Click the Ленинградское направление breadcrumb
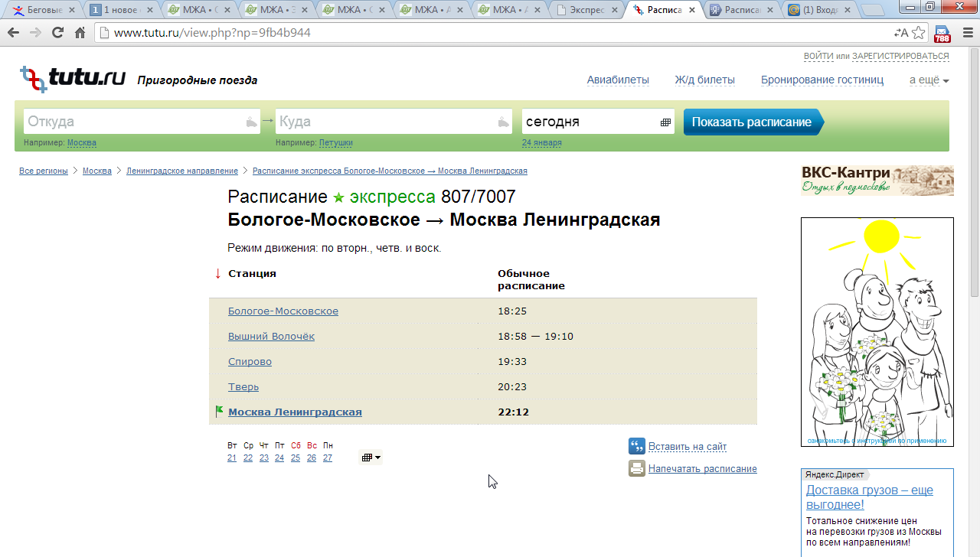 181,171
